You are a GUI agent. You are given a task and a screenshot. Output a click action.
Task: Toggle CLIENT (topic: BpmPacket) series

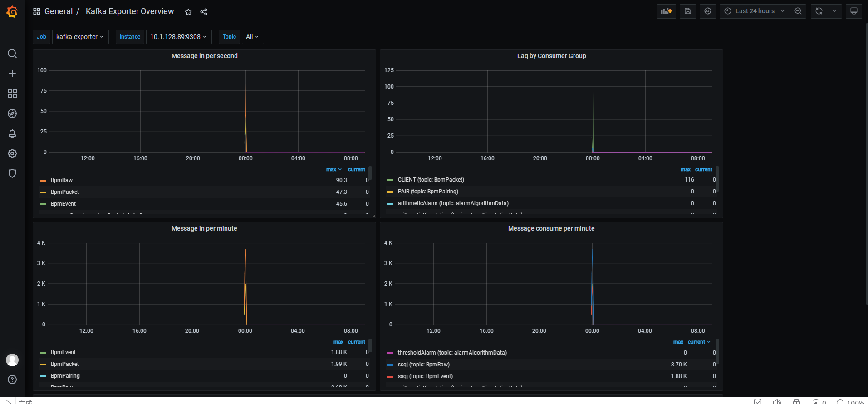(x=431, y=180)
